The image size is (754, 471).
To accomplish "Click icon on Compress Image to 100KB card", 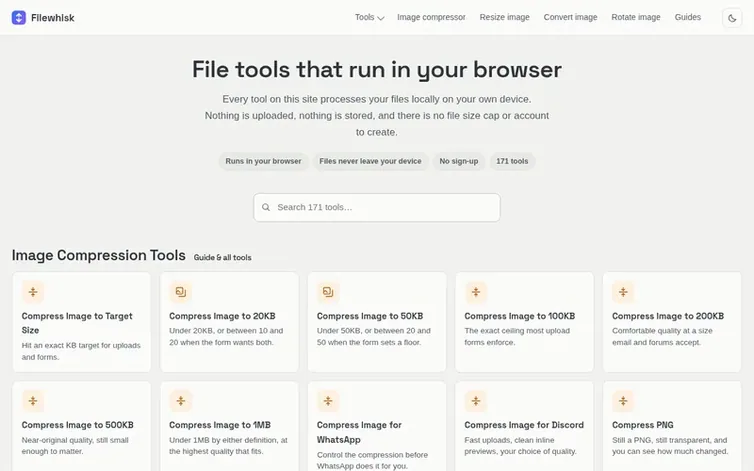I will point(476,292).
